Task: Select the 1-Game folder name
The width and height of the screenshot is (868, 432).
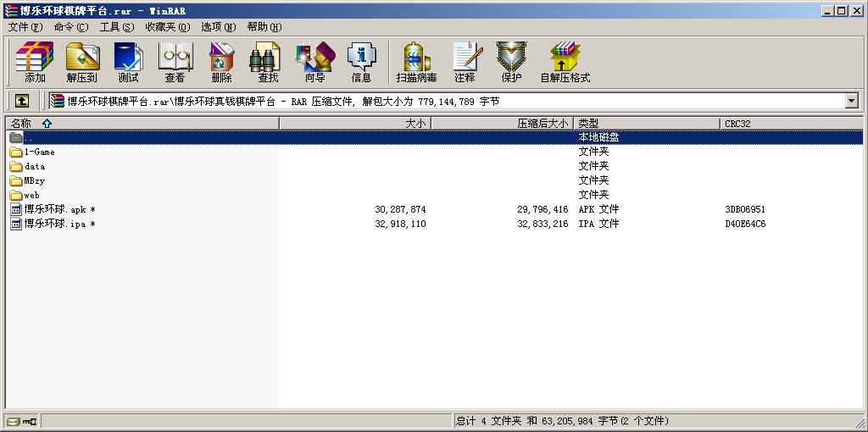Action: [39, 152]
